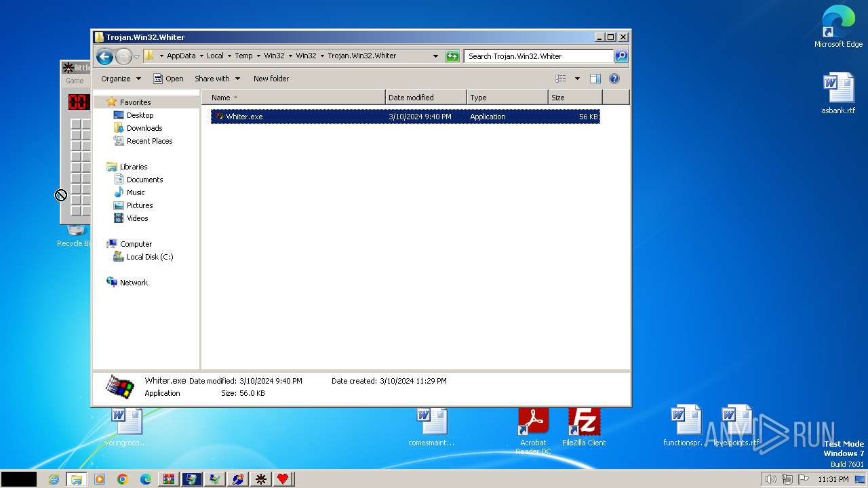
Task: Sort by the Name column header
Action: [x=293, y=98]
